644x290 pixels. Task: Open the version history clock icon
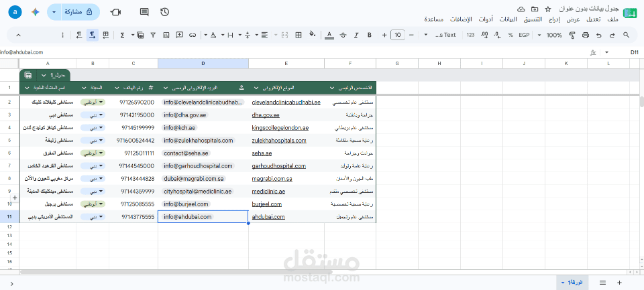[165, 12]
